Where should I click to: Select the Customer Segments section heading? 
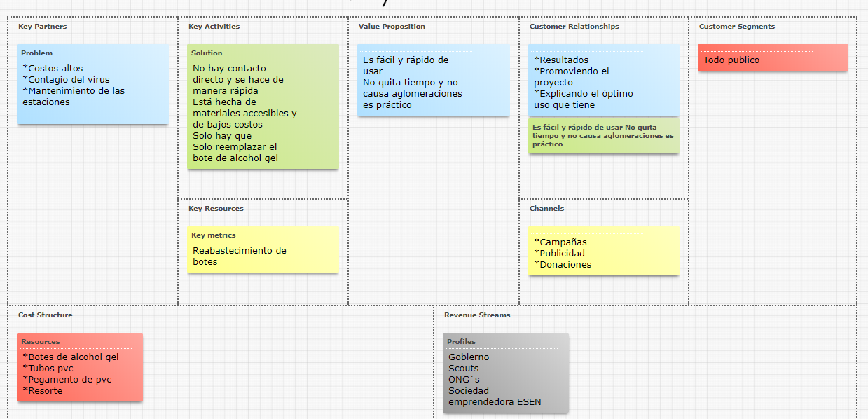[736, 27]
